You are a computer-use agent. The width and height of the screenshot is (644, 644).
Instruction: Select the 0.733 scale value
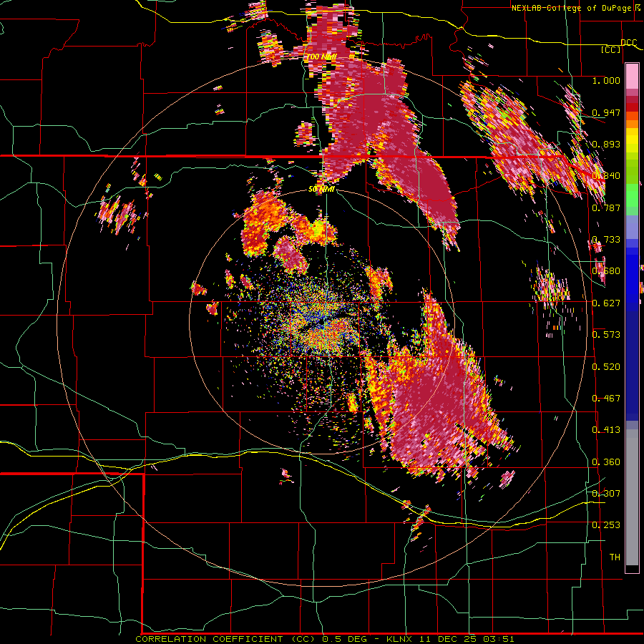coord(606,240)
